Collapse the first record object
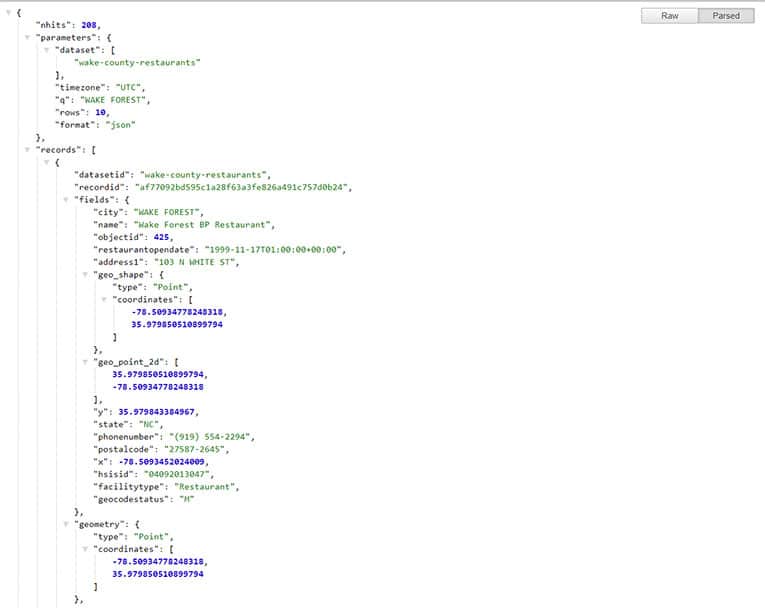The image size is (765, 608). [x=47, y=162]
